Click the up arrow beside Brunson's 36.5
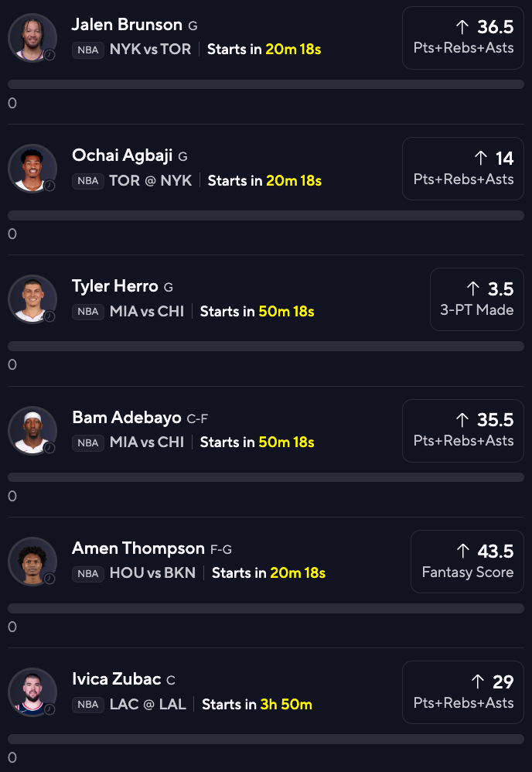Screen dimensions: 532x772 pyautogui.click(x=462, y=27)
